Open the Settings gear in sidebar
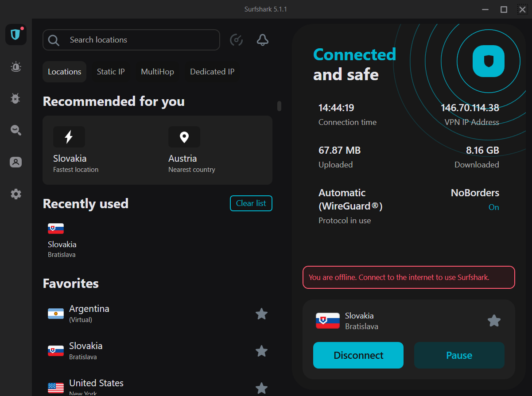Viewport: 532px width, 396px height. [16, 194]
